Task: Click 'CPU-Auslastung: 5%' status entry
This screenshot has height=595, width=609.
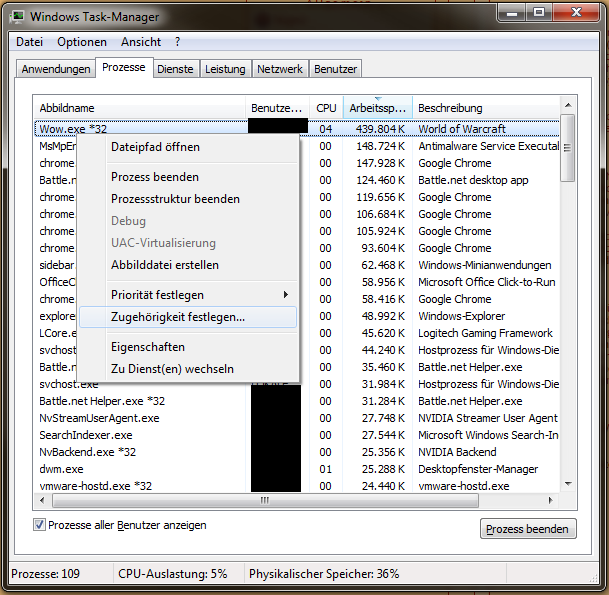Action: pos(173,574)
